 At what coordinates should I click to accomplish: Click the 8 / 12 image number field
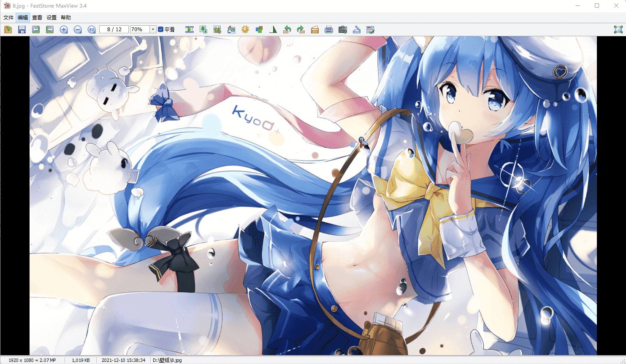[114, 30]
